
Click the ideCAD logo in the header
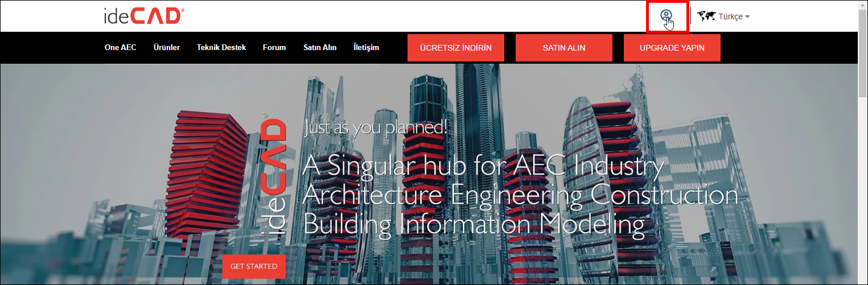[143, 16]
